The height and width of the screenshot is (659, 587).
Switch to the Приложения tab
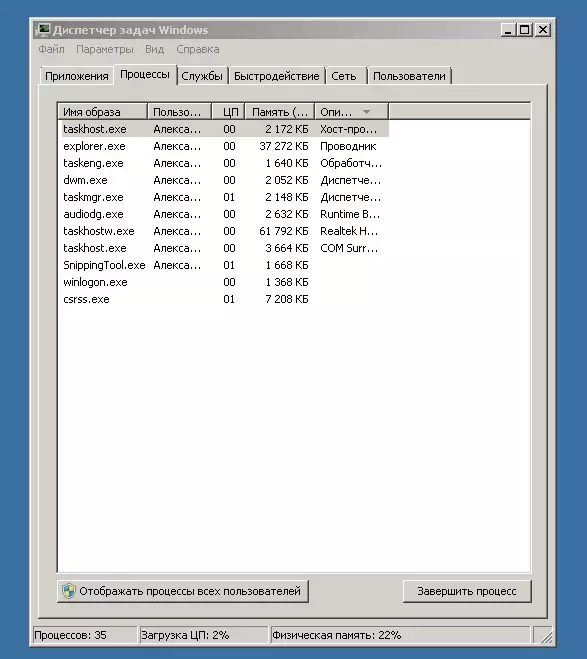point(77,76)
